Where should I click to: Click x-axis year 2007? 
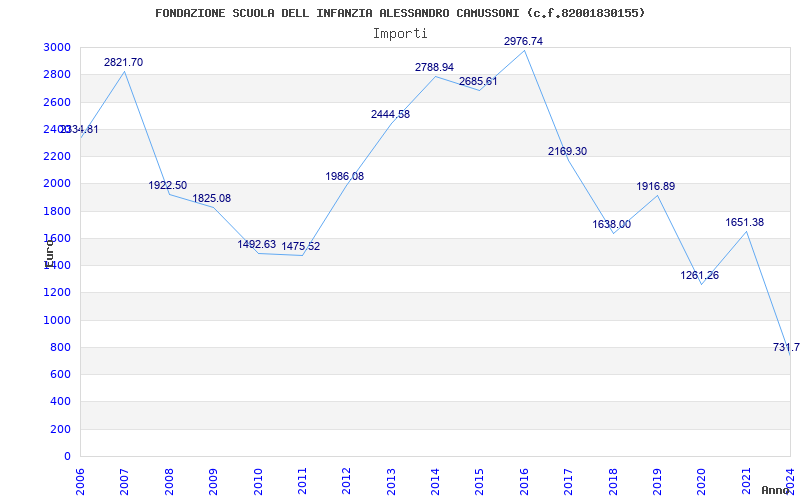[x=124, y=481]
